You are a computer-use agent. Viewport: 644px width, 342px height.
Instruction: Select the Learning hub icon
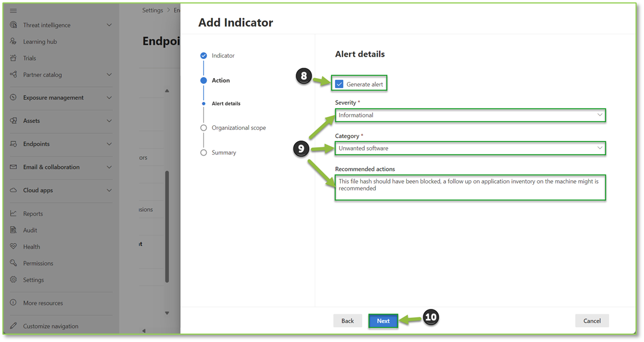coord(12,41)
